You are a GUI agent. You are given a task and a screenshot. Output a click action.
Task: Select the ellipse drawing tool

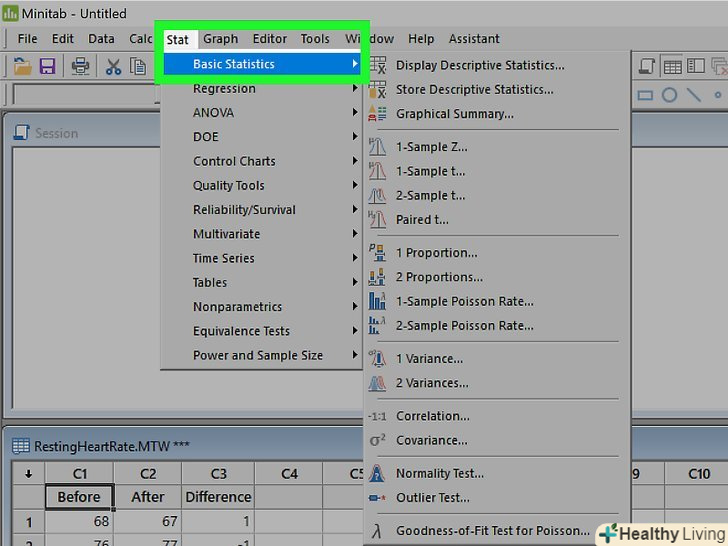coord(669,95)
